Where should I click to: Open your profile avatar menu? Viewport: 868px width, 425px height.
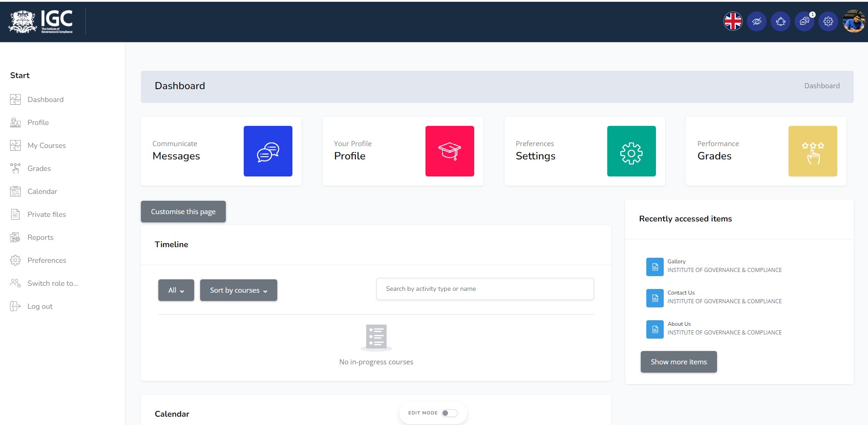854,21
